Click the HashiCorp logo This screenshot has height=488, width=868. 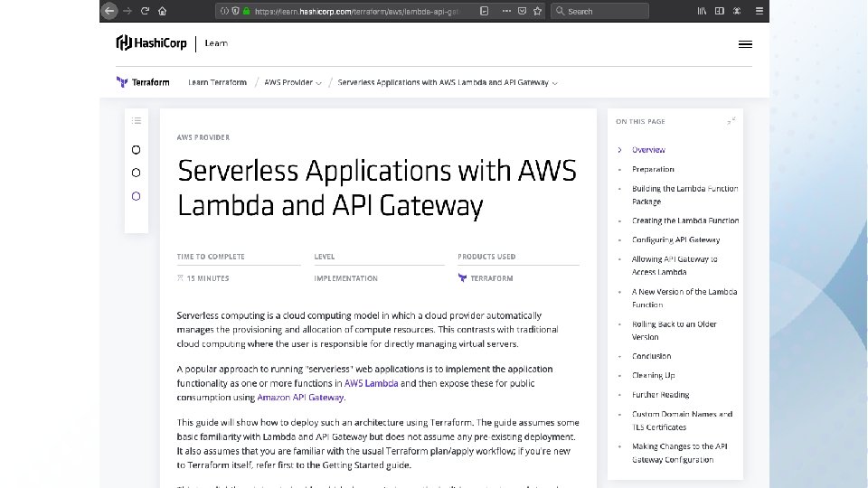coord(151,43)
